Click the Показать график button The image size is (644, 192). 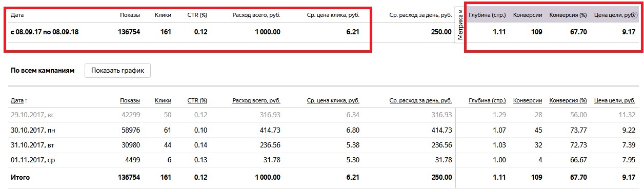point(117,70)
